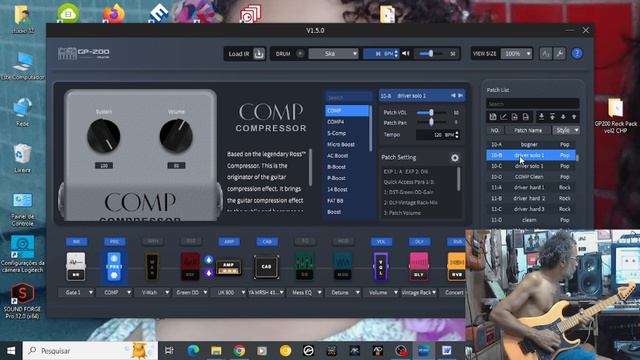
Task: Click the Tempo BPM stepper arrows
Action: pyautogui.click(x=457, y=134)
